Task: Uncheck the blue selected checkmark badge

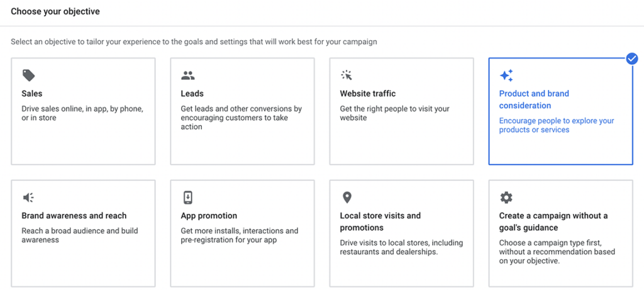Action: (632, 59)
